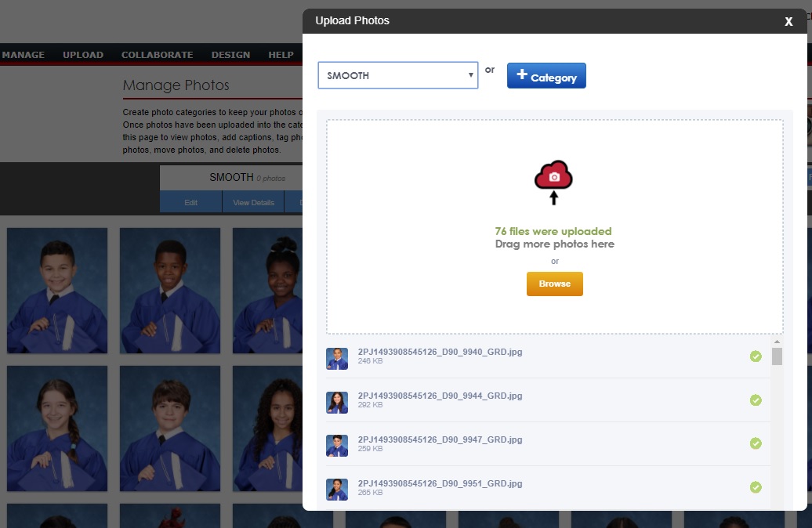
Task: Select file name 2PJ1493908545126_D90_9947_GRD.jpg
Action: (440, 440)
